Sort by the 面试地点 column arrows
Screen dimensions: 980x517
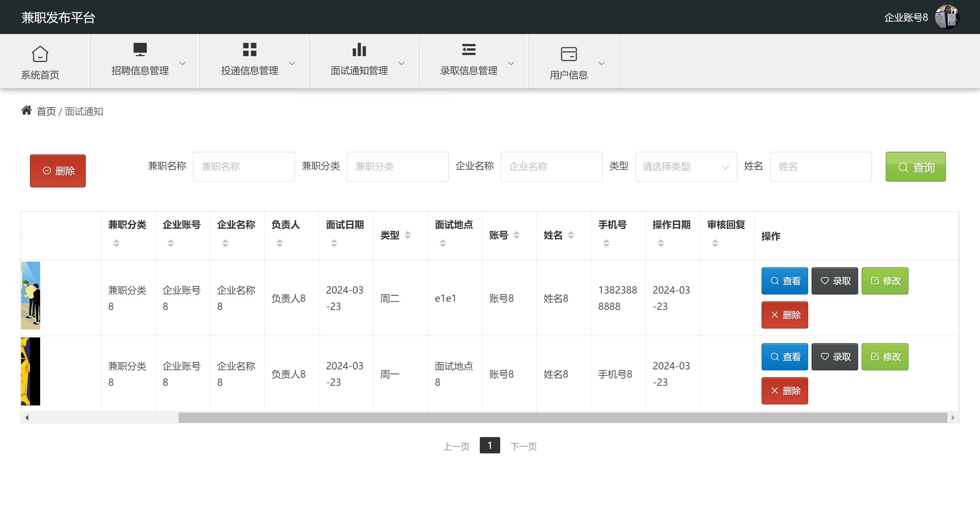[443, 243]
